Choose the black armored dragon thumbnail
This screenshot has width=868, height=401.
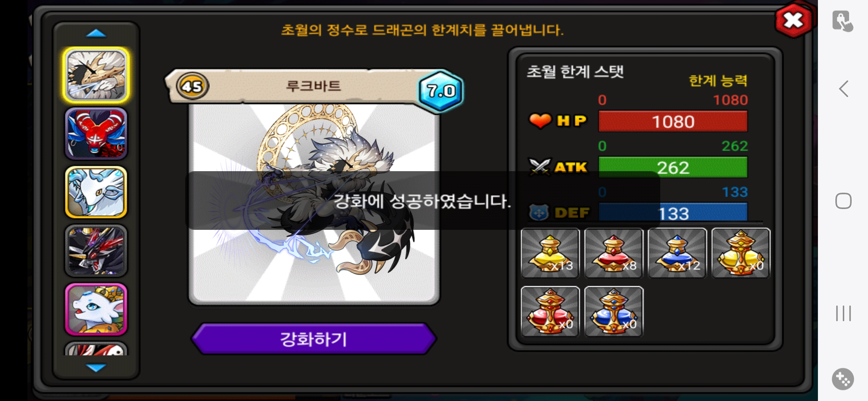[96, 251]
